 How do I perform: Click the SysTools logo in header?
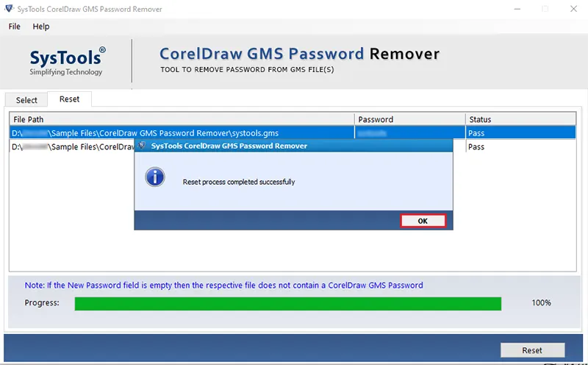68,61
